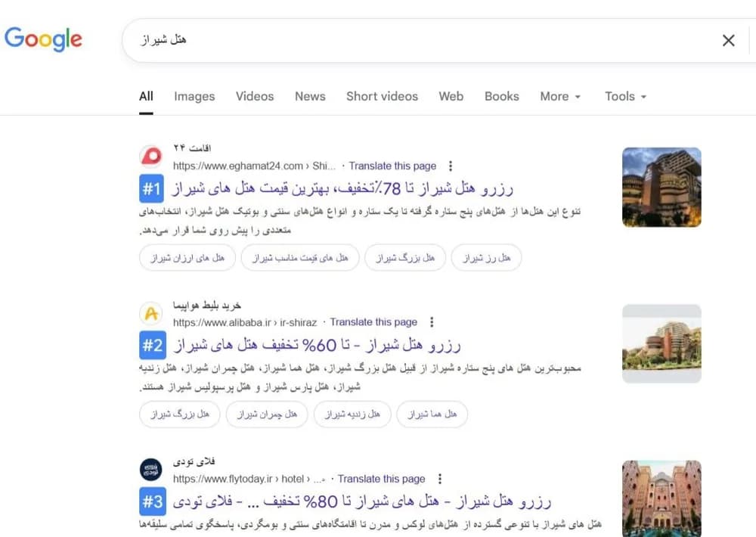Image resolution: width=756 pixels, height=537 pixels.
Task: Open the alibaba result title with 60%
Action: point(317,345)
